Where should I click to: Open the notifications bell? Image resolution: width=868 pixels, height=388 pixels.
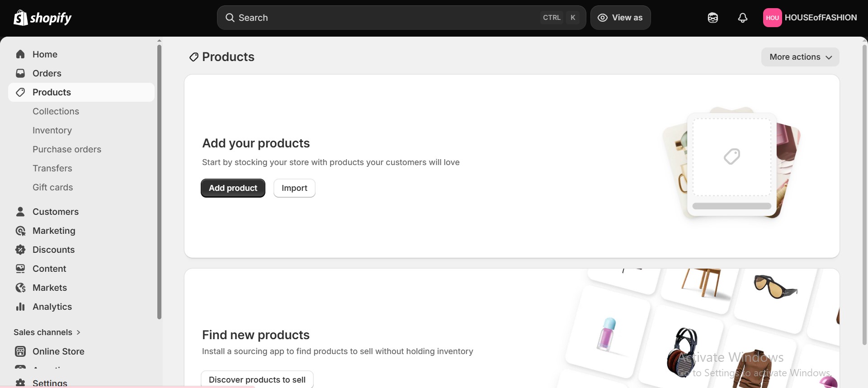(x=742, y=18)
